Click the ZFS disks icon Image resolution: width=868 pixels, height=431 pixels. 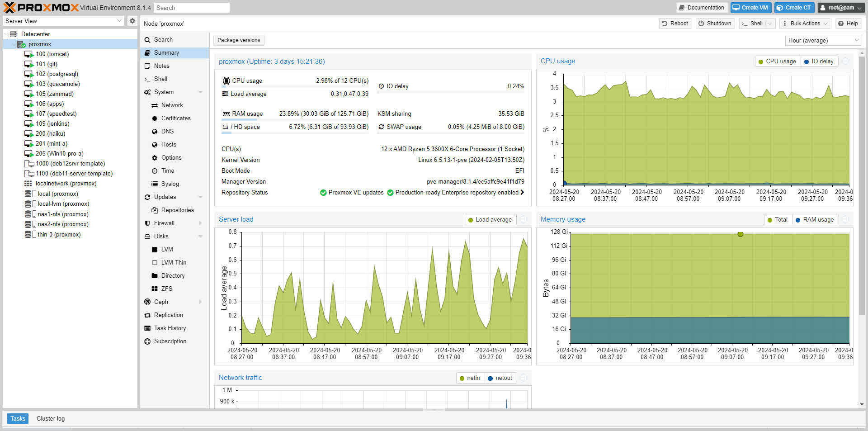point(155,289)
